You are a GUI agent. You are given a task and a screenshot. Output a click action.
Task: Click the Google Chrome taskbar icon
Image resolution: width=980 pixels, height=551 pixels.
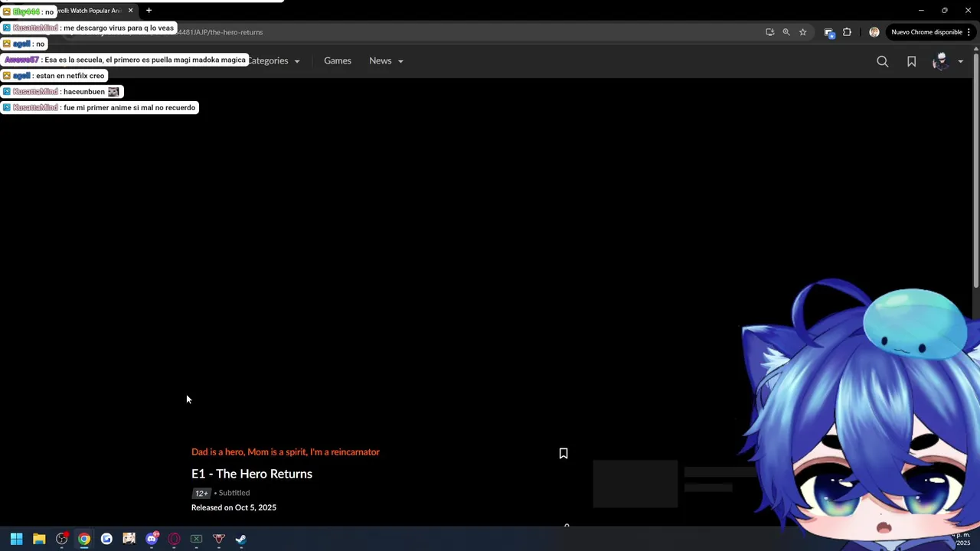coord(84,539)
